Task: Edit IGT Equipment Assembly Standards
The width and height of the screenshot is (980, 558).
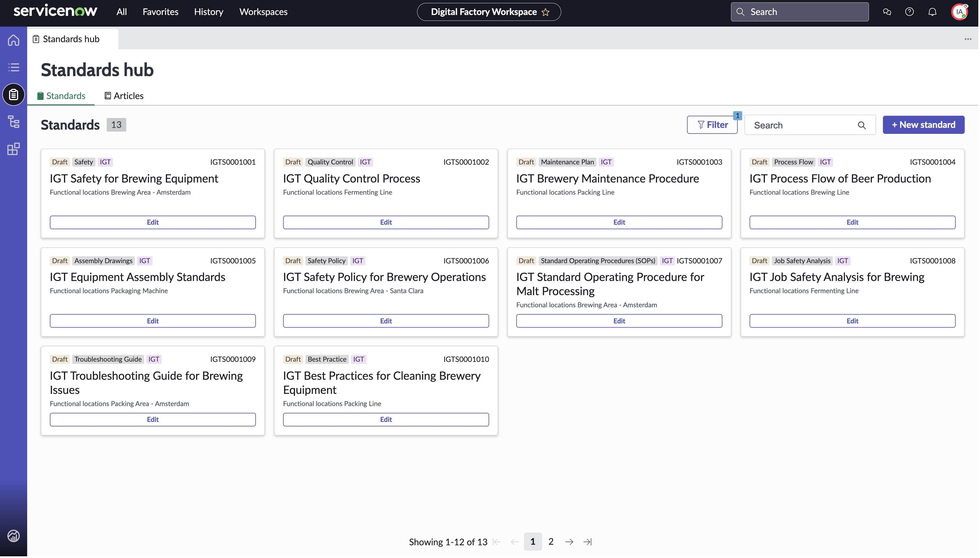Action: pyautogui.click(x=153, y=321)
